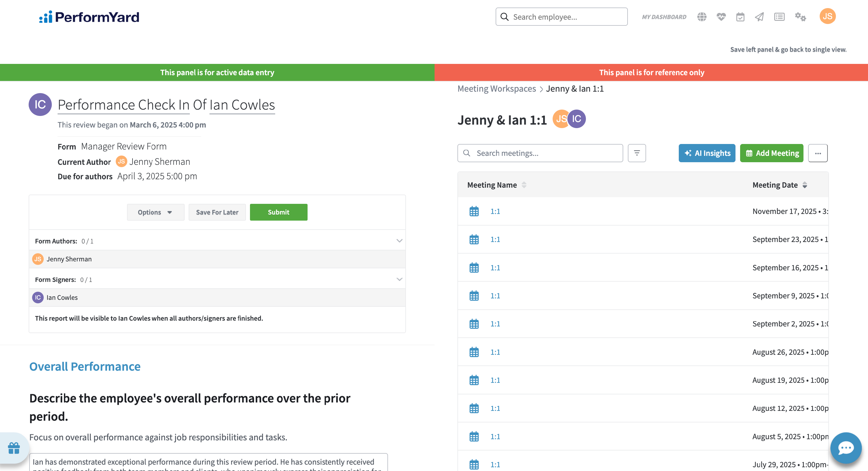
Task: Open the November 17, 2025 1:1 meeting
Action: (495, 211)
